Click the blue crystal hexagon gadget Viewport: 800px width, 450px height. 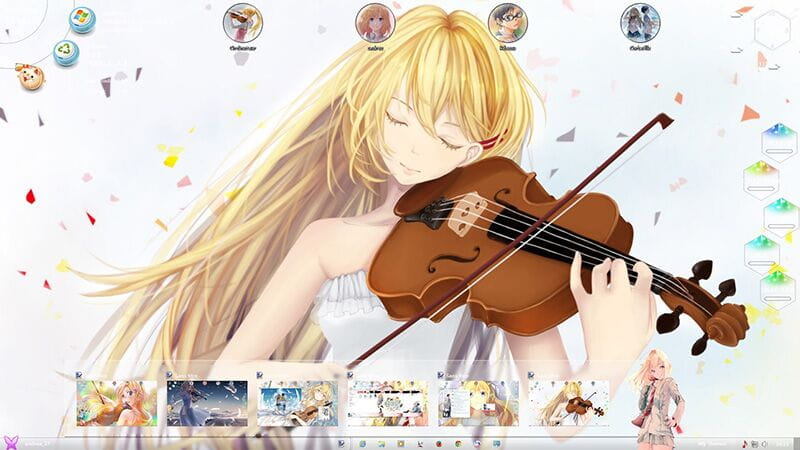[777, 142]
